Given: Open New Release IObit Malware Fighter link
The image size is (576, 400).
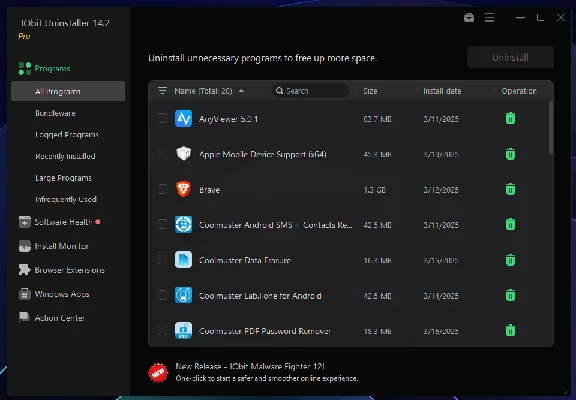Looking at the screenshot, I should 250,366.
